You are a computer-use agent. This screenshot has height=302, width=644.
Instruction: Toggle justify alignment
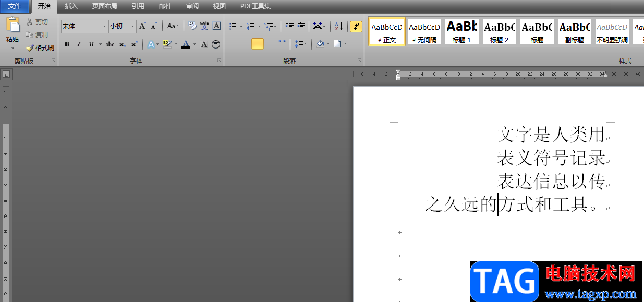[x=270, y=44]
